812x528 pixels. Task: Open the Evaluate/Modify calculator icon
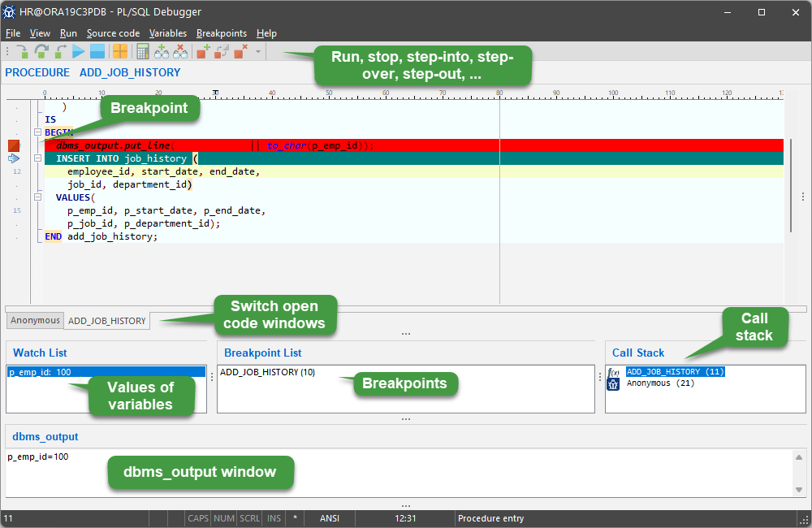click(142, 51)
